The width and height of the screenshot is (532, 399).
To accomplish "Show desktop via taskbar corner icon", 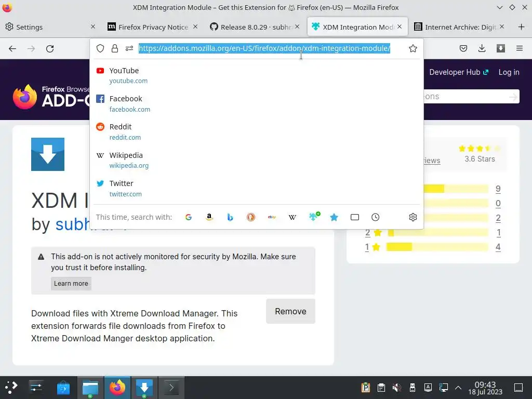I will 518,388.
